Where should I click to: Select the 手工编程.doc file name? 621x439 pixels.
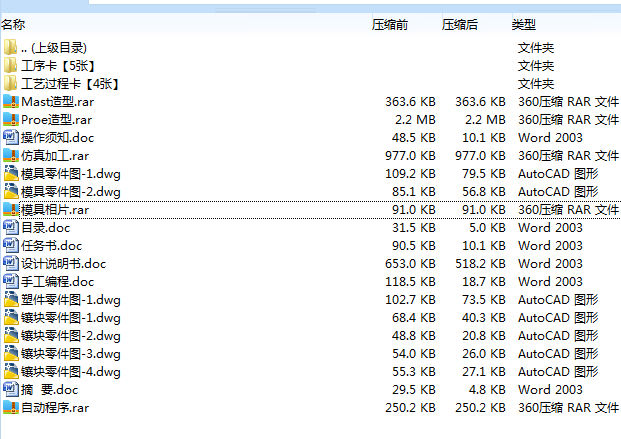pos(57,282)
